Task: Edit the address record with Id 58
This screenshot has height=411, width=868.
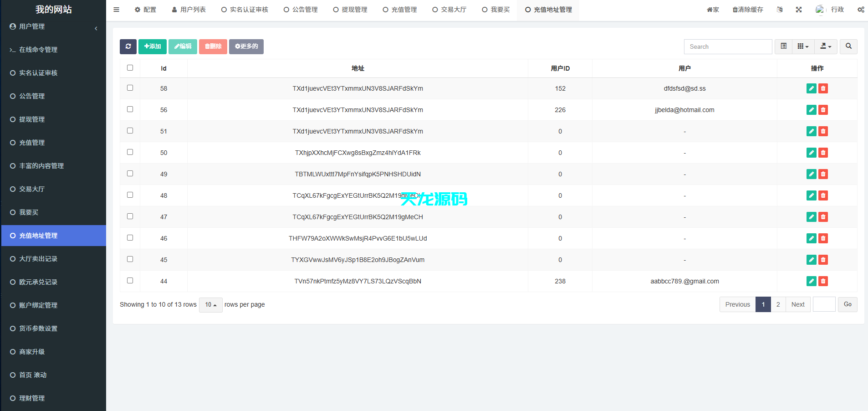Action: point(811,88)
